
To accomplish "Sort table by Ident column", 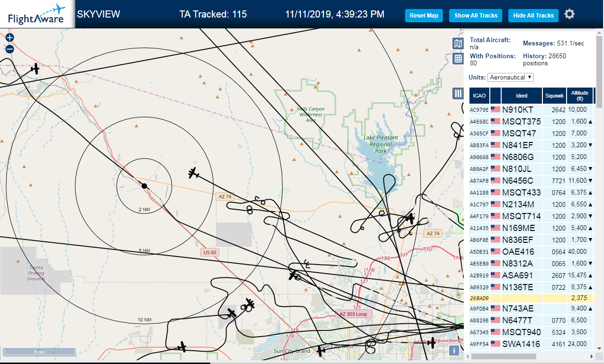I will (522, 96).
